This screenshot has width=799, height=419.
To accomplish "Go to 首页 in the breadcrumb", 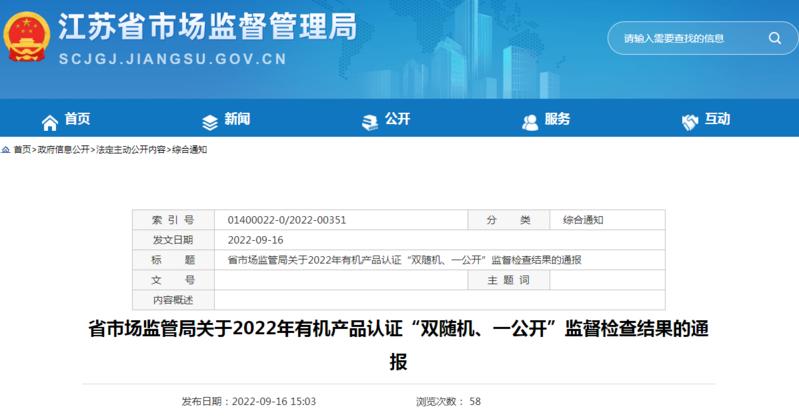I will [22, 149].
